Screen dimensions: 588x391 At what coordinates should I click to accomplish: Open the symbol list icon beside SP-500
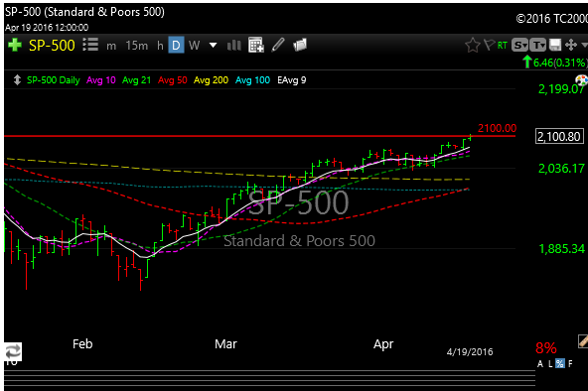pyautogui.click(x=90, y=45)
